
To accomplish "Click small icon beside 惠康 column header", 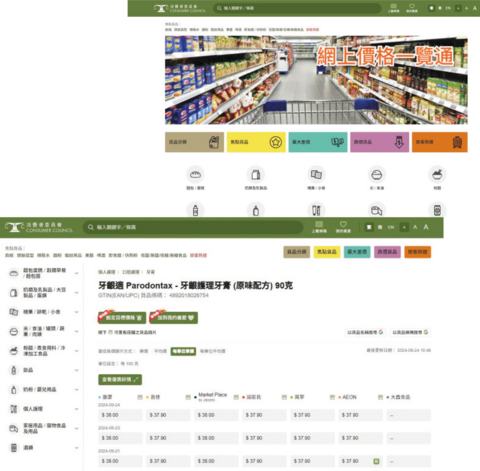I will click(140, 397).
